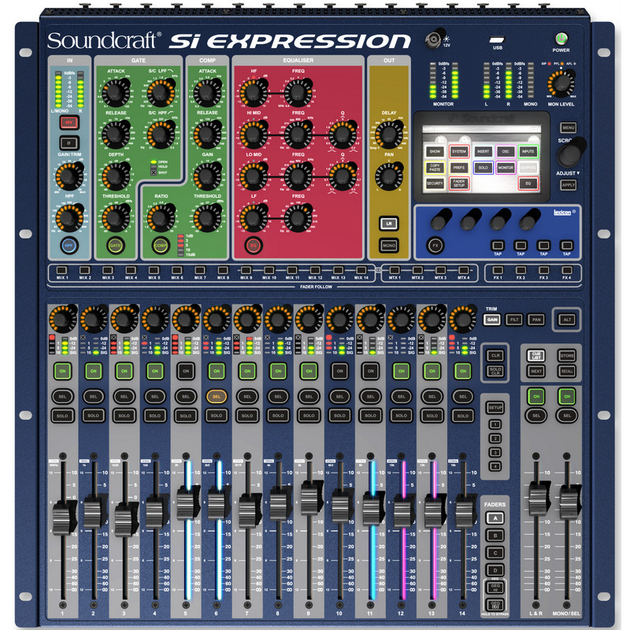The image size is (630, 630).
Task: Select the MIX 1 fader follow button
Action: pyautogui.click(x=61, y=270)
